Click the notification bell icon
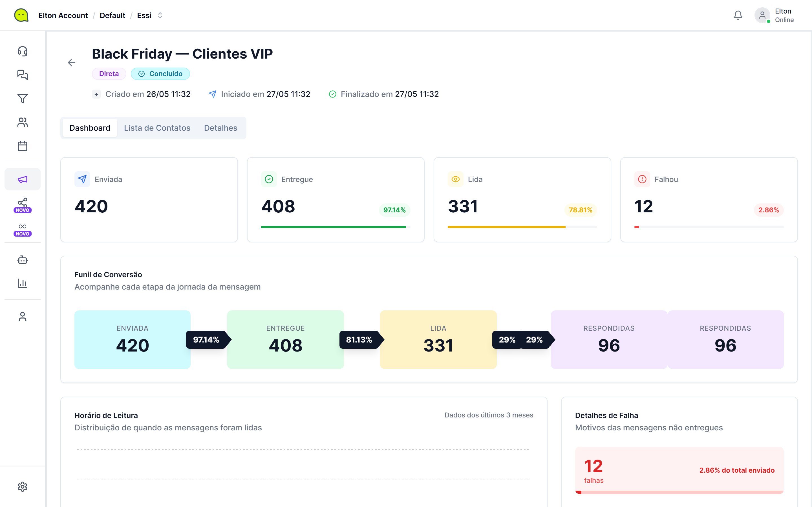The height and width of the screenshot is (507, 812). 738,15
